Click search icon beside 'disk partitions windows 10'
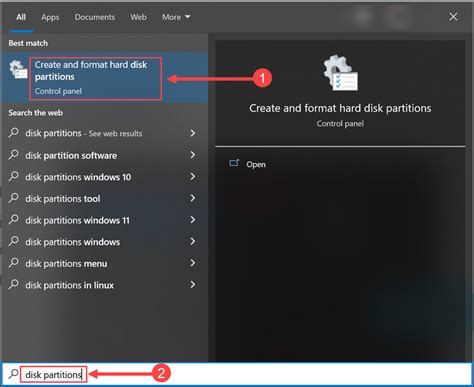This screenshot has width=474, height=387. click(14, 176)
